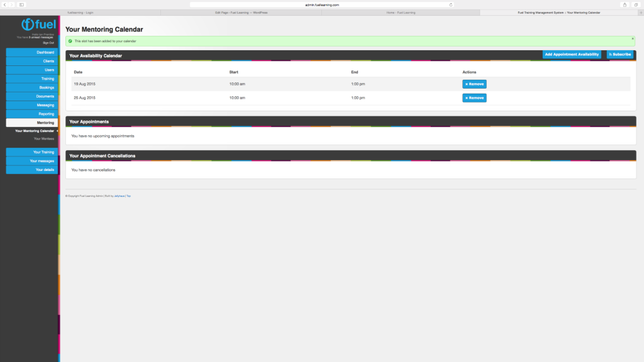Open the Safari share icon
The image size is (644, 362).
[625, 4]
